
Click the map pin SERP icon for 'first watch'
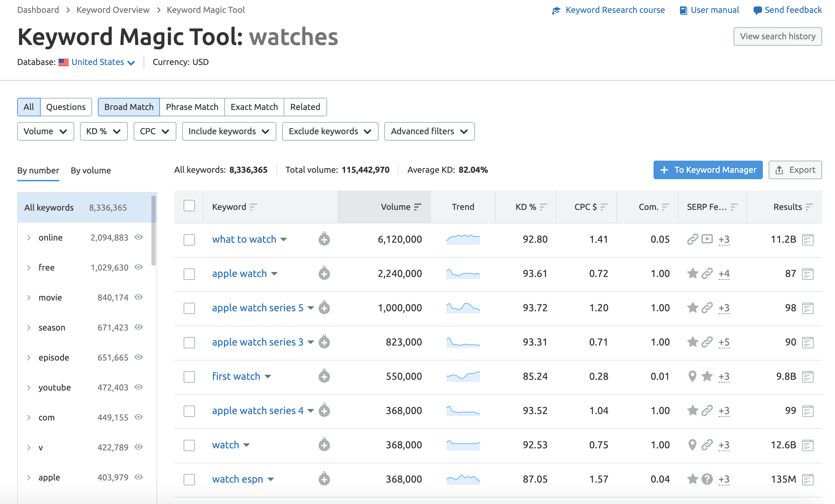pyautogui.click(x=692, y=376)
